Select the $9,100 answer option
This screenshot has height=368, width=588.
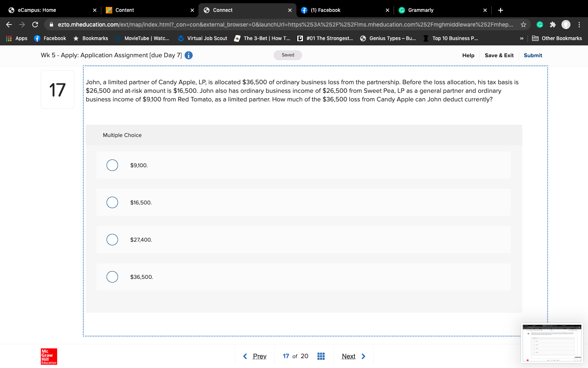(x=112, y=165)
